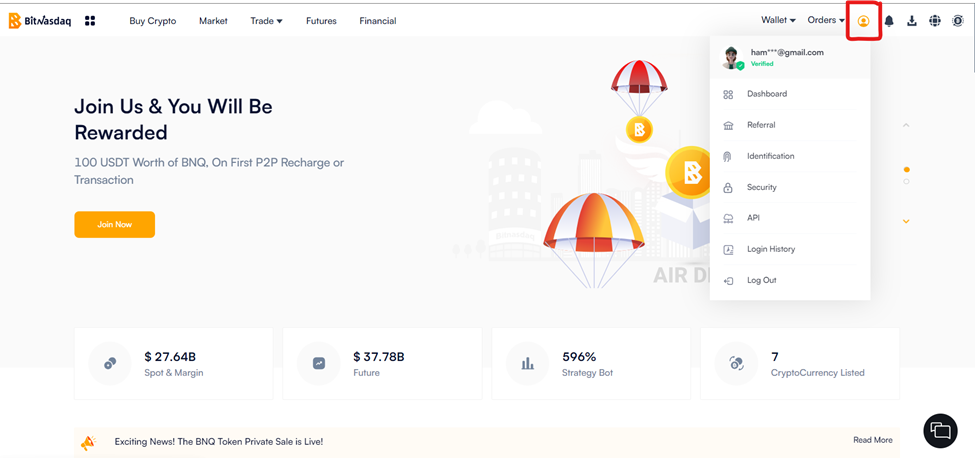Expand the Orders dropdown
This screenshot has height=458, width=975.
tap(825, 20)
